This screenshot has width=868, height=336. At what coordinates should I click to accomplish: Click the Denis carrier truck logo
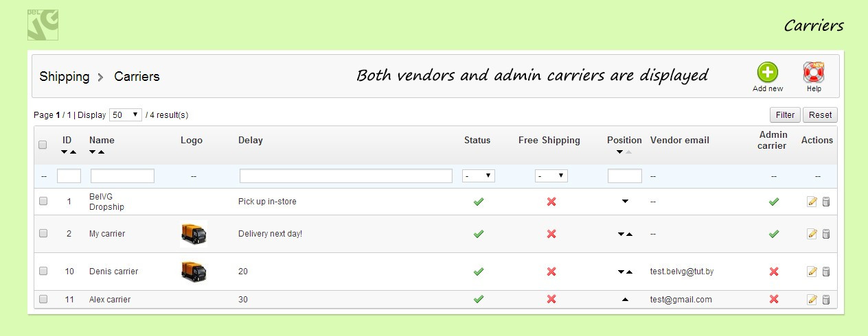pyautogui.click(x=194, y=272)
